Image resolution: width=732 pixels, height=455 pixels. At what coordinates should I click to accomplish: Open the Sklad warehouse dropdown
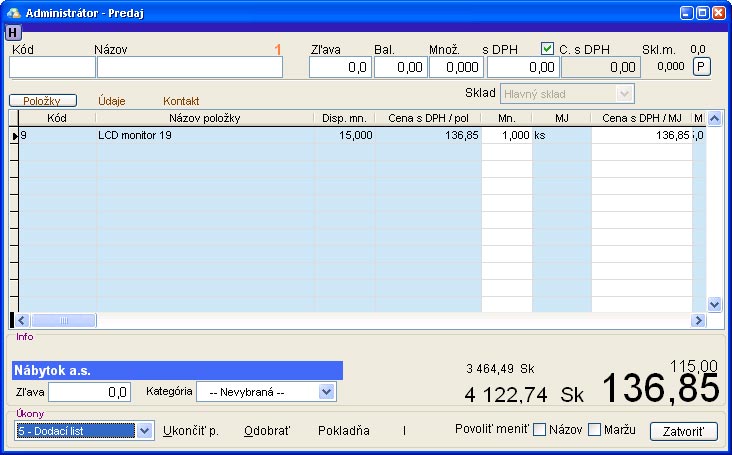625,93
